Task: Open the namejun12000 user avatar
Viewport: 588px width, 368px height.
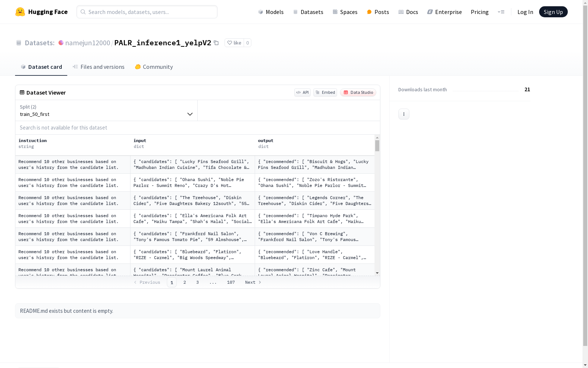Action: point(61,43)
